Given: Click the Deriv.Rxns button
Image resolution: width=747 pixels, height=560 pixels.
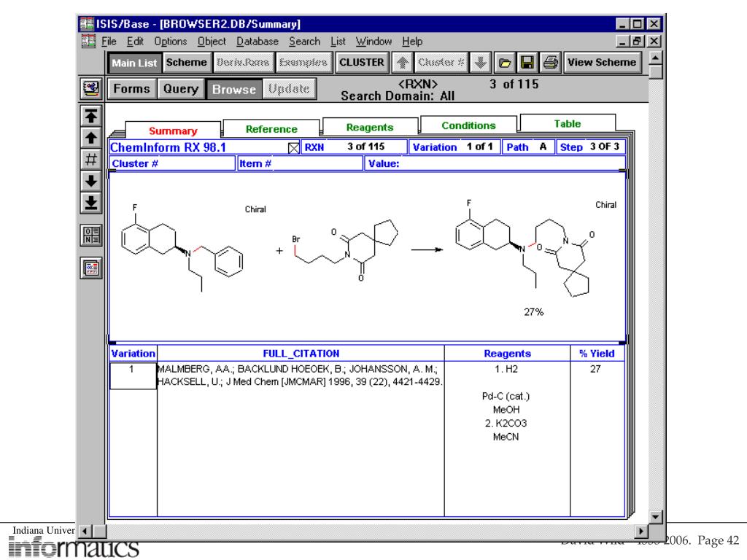Looking at the screenshot, I should 243,63.
